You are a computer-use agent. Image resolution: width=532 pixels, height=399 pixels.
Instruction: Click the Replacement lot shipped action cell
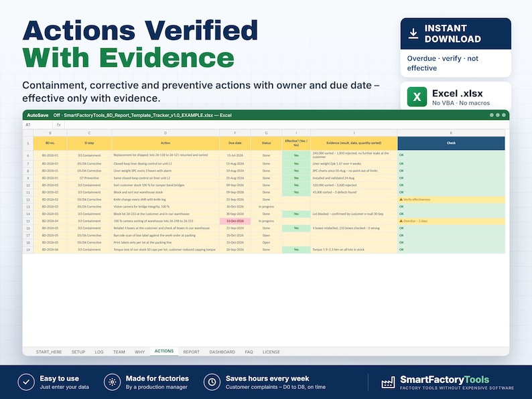coord(165,155)
